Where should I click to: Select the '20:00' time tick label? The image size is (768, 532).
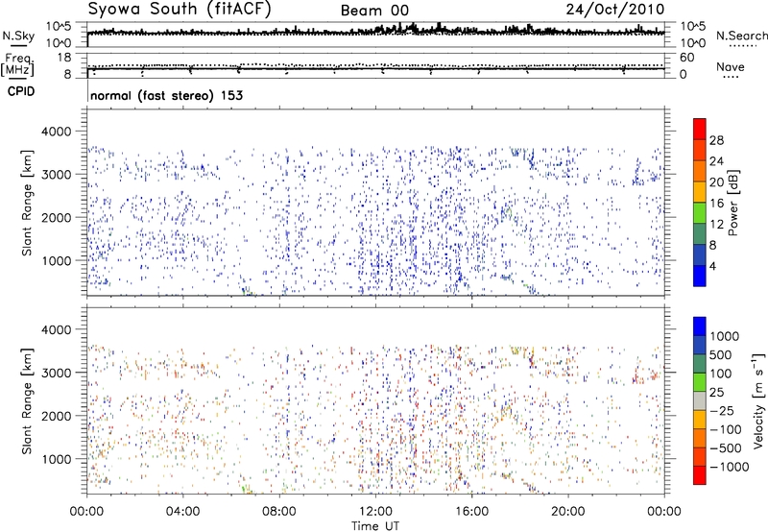(x=567, y=512)
